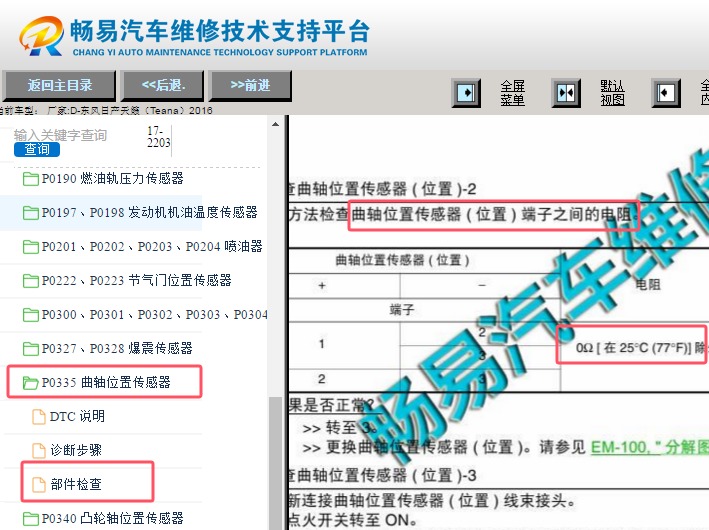The height and width of the screenshot is (530, 709).
Task: Click the sidebar scrollbar thumb
Action: 275,464
